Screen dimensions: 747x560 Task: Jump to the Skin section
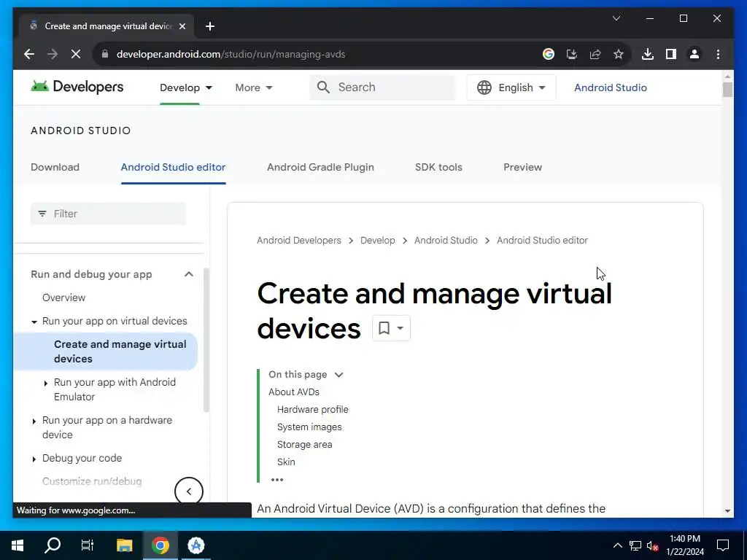[286, 462]
